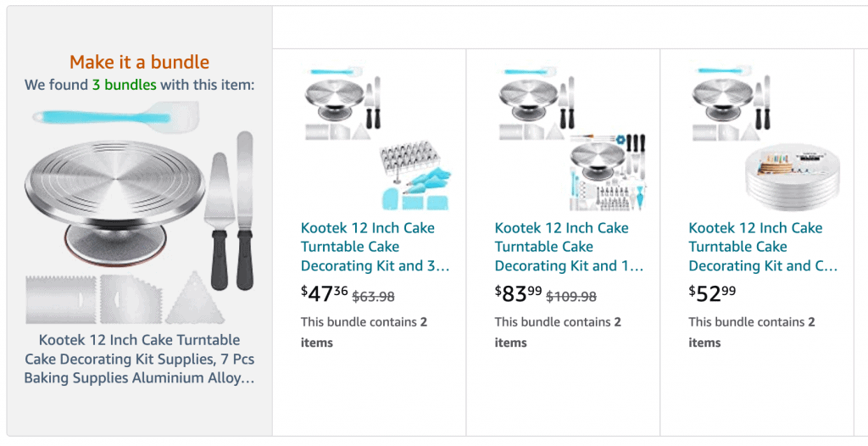Screen dimensions: 868x446
Task: Open the bundle title ending "Kit and 3…"
Action: click(x=375, y=247)
